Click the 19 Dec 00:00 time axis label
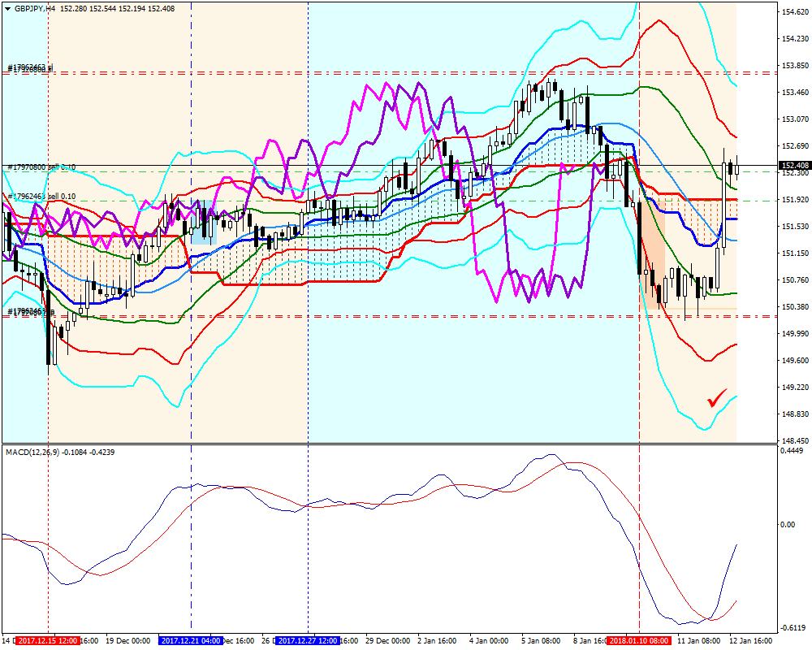This screenshot has width=812, height=650. pos(128,641)
